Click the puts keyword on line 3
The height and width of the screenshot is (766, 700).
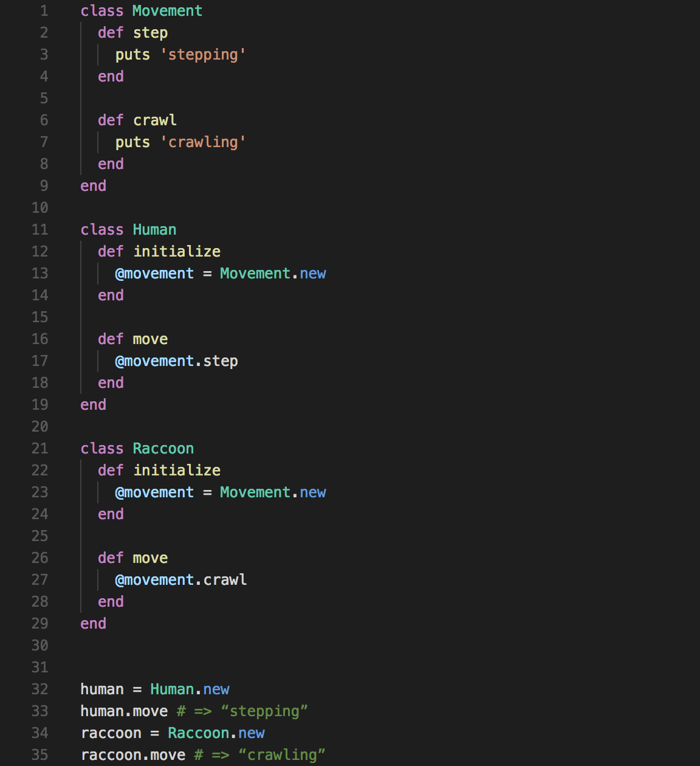click(132, 55)
